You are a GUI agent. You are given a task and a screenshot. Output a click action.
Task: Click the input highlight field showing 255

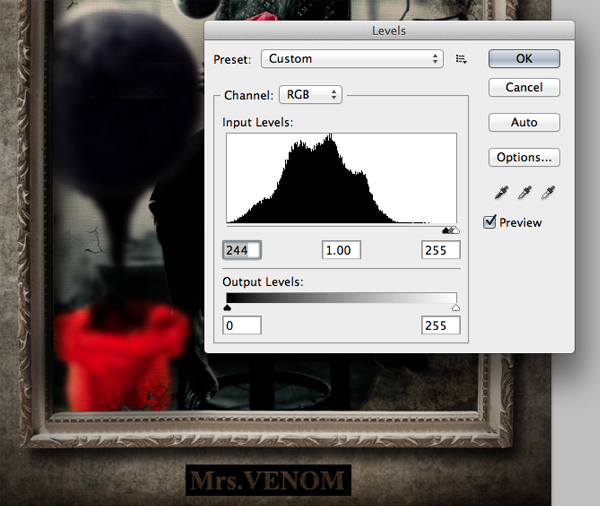click(441, 250)
